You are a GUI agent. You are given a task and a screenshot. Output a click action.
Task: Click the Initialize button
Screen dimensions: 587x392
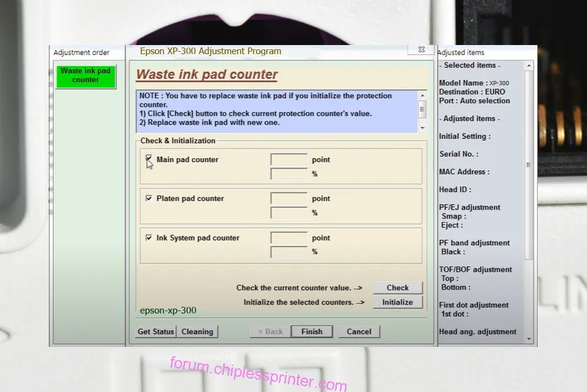(398, 303)
